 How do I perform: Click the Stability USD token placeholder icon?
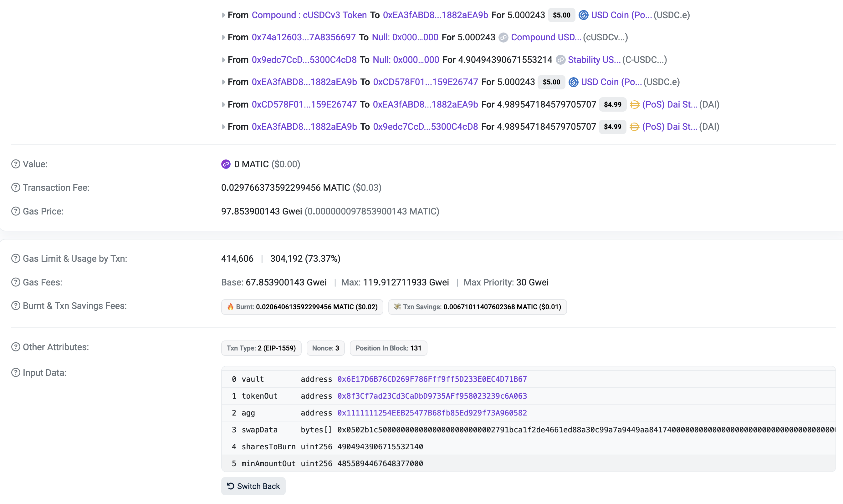tap(560, 60)
